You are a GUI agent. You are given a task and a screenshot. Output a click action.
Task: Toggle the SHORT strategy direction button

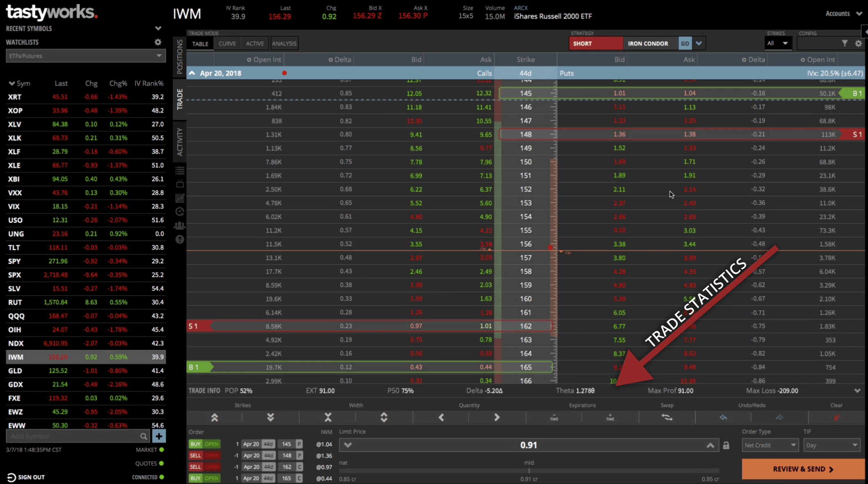coord(596,43)
